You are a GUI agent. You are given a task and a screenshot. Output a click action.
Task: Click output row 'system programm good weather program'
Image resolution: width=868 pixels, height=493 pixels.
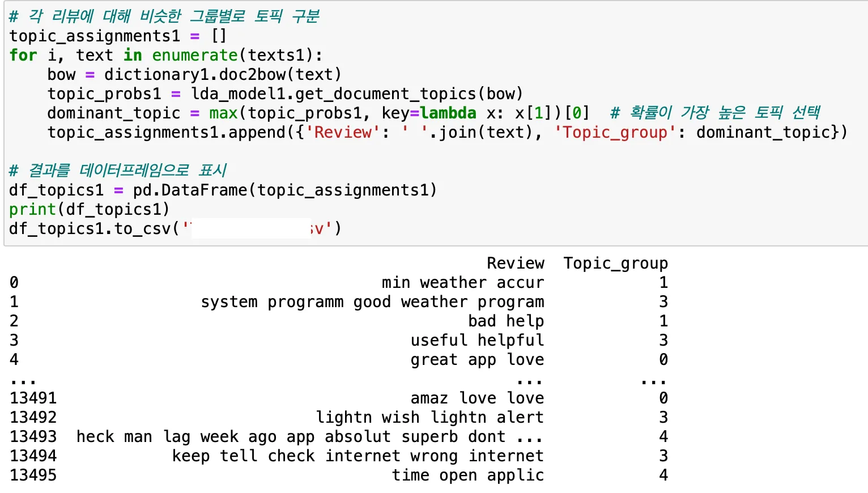[x=372, y=302]
